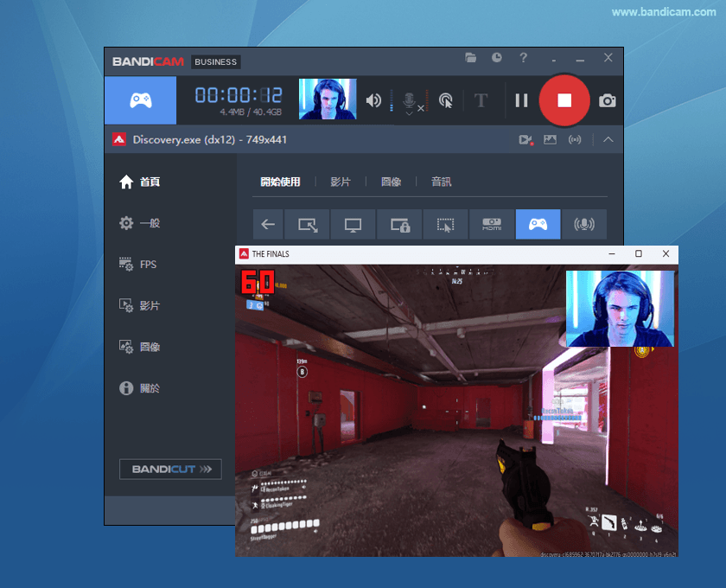Viewport: 726px width, 588px height.
Task: Click the video recording status icon
Action: click(x=525, y=139)
